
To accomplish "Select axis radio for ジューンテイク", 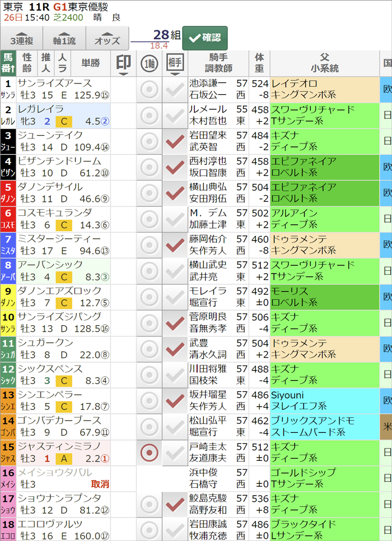I will coord(150,141).
